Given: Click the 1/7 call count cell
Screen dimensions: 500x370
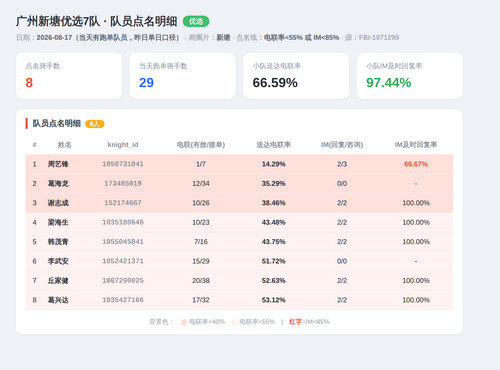Looking at the screenshot, I should (x=201, y=164).
